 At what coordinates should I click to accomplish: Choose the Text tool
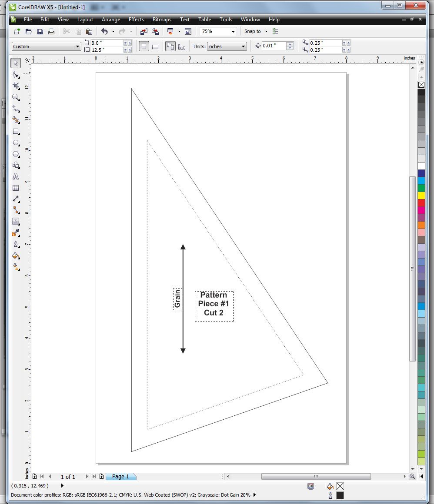click(16, 177)
